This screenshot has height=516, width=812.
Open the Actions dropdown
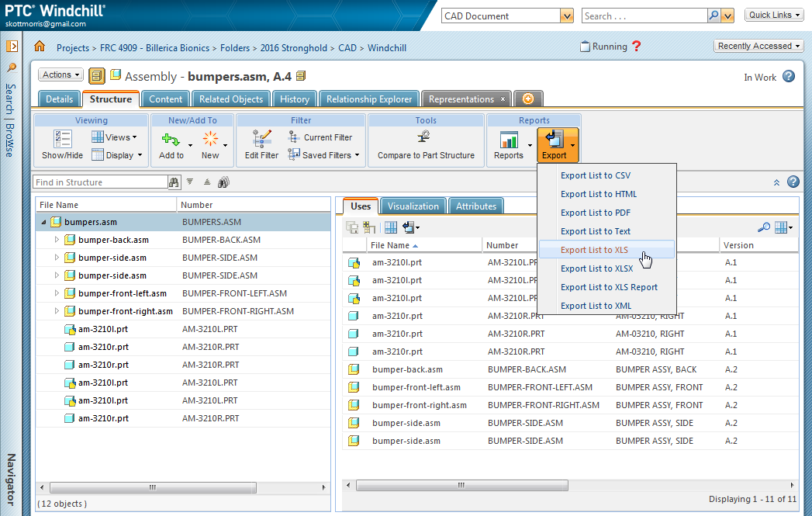tap(60, 74)
